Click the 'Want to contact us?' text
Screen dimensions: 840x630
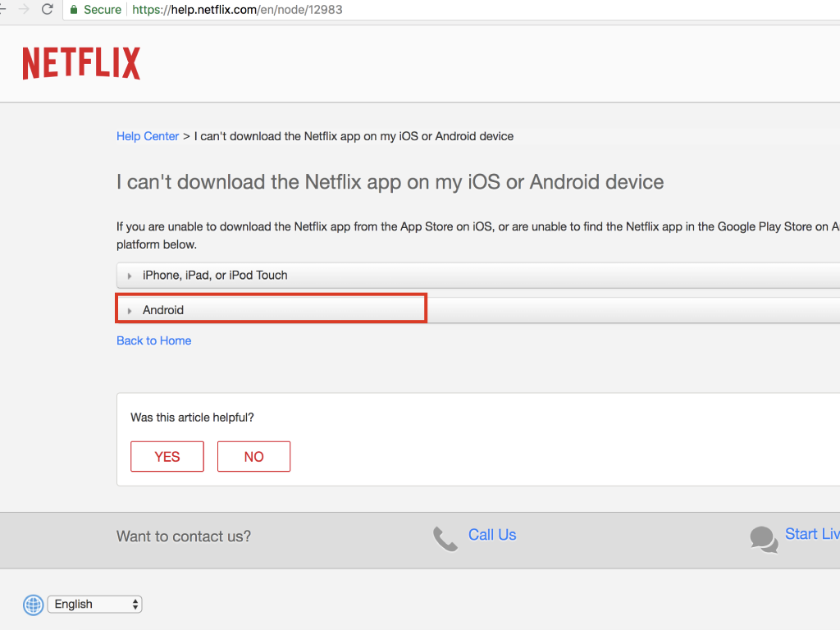tap(184, 536)
